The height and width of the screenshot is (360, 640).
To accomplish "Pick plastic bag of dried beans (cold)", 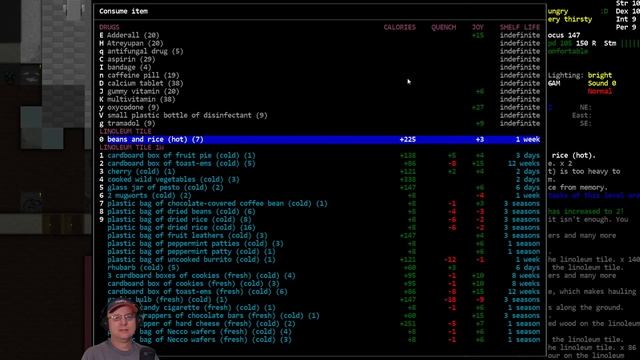I will (x=181, y=211).
